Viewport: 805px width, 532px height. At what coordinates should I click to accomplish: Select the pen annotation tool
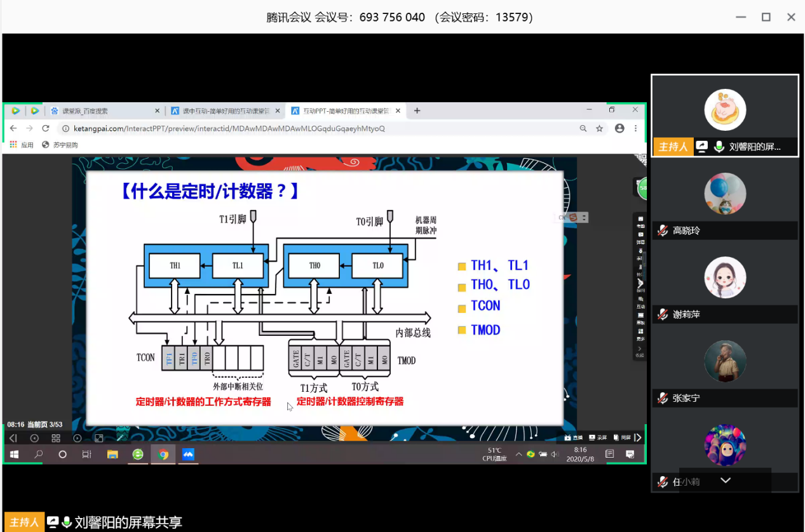(121, 438)
